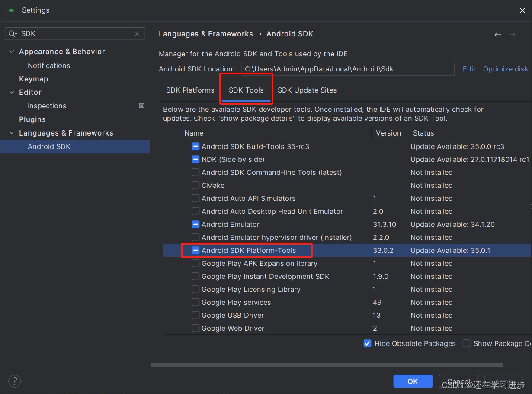Click Edit link for SDK location
Image resolution: width=532 pixels, height=394 pixels.
pyautogui.click(x=469, y=69)
